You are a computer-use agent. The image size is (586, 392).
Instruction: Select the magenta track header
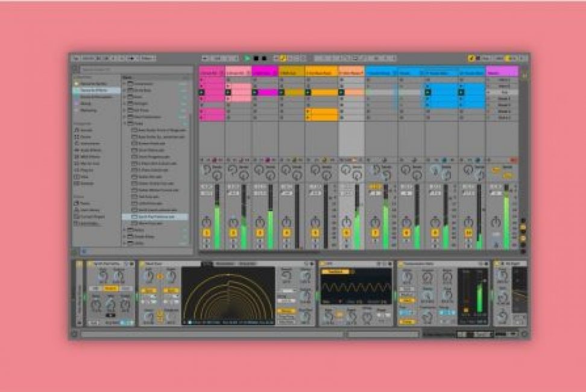coord(265,72)
